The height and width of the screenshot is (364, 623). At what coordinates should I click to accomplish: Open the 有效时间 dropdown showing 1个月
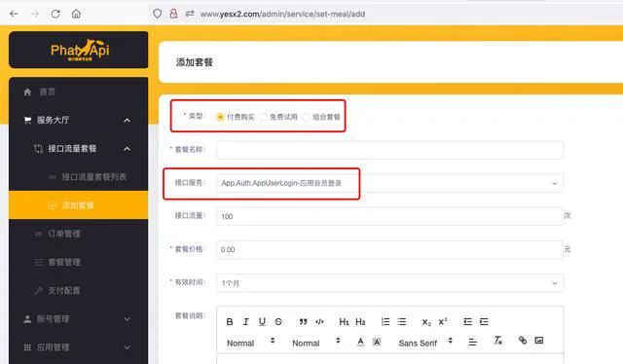(x=389, y=283)
